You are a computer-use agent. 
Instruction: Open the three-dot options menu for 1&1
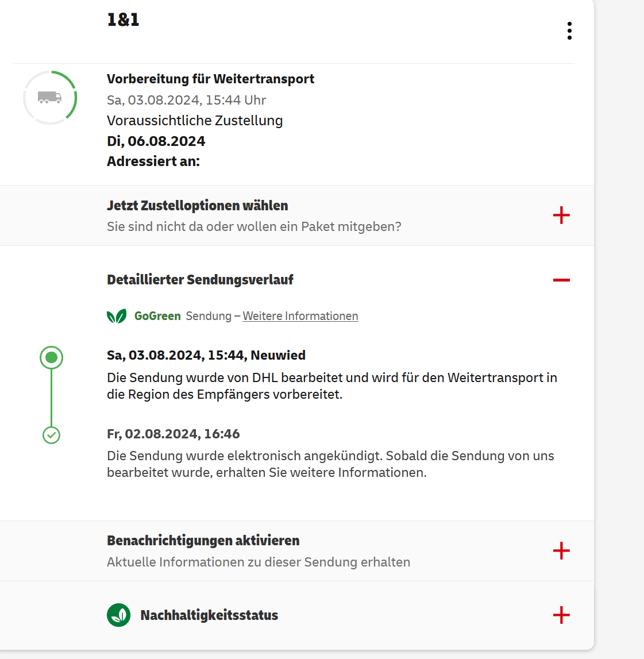click(569, 30)
